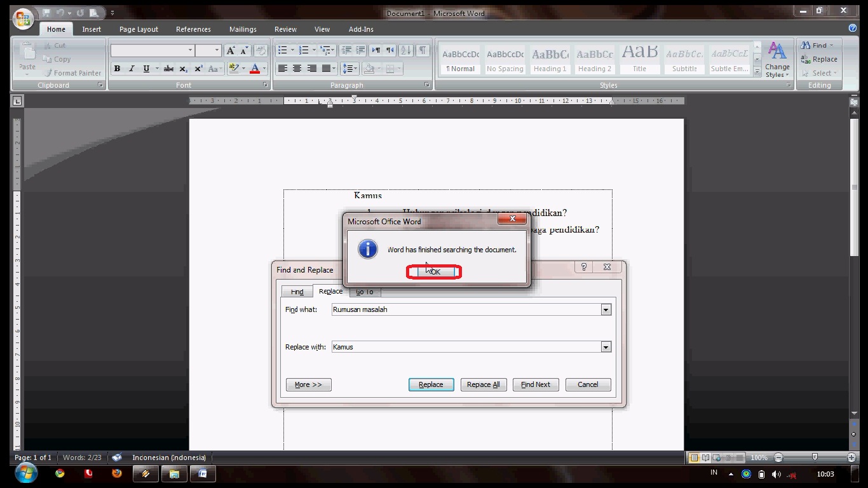The image size is (868, 488).
Task: Open the Change Styles dropdown
Action: pyautogui.click(x=777, y=60)
